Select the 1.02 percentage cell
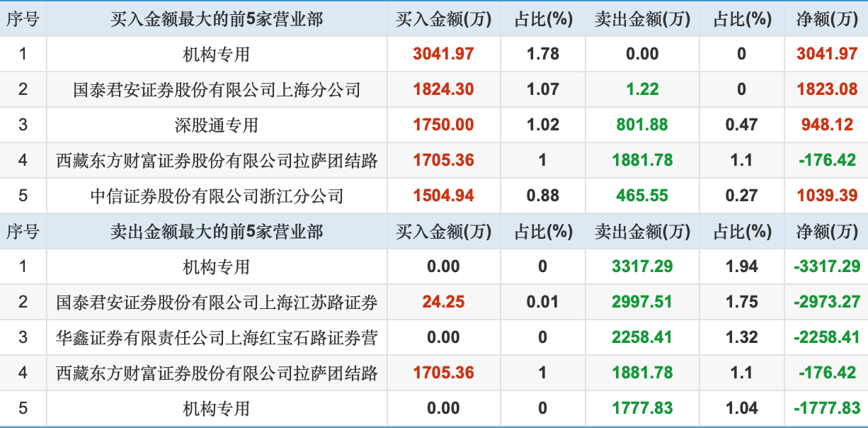Image resolution: width=868 pixels, height=428 pixels. 543,125
